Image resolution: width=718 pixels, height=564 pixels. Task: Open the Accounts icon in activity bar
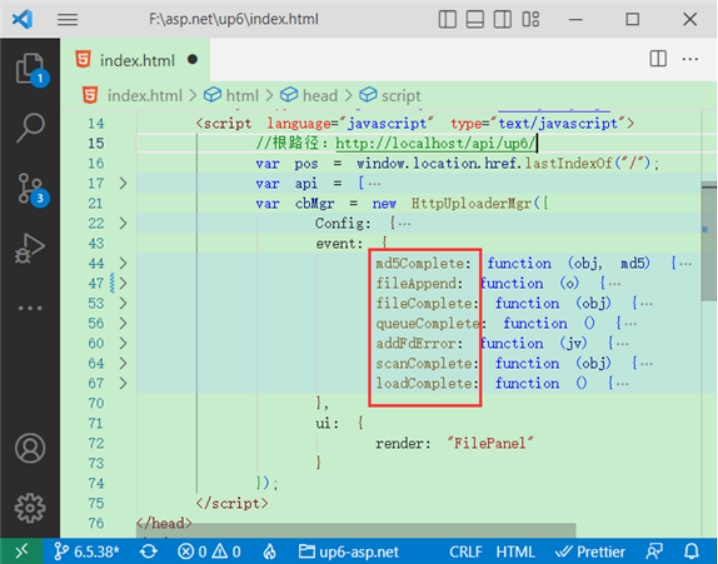tap(30, 448)
